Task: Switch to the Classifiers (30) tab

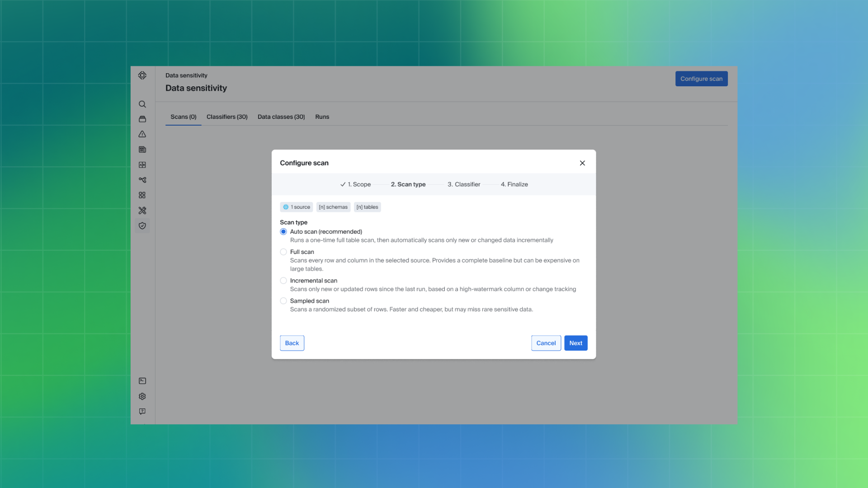Action: click(x=227, y=117)
